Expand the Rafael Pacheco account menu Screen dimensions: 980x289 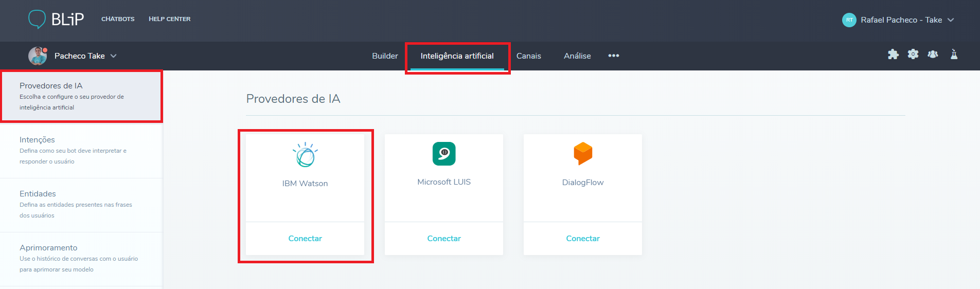(x=950, y=20)
